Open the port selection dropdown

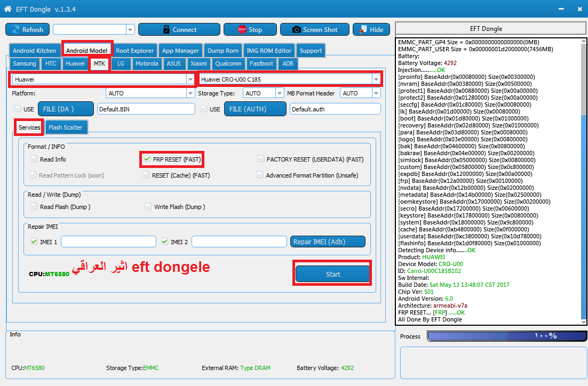(x=131, y=29)
